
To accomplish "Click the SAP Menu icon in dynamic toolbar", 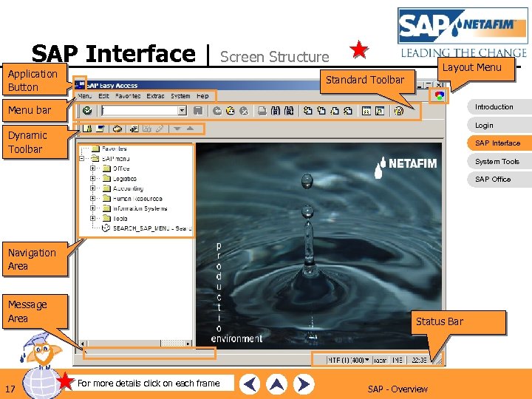I will [100, 129].
